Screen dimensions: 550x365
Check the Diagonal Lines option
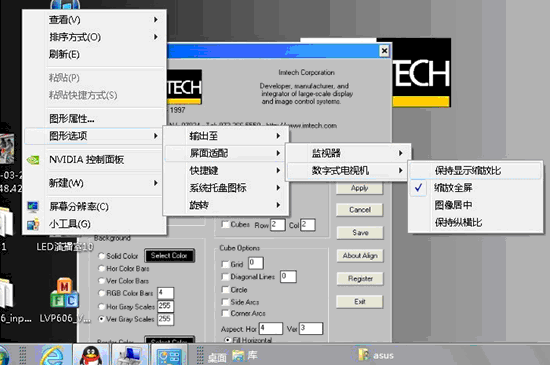tap(225, 277)
